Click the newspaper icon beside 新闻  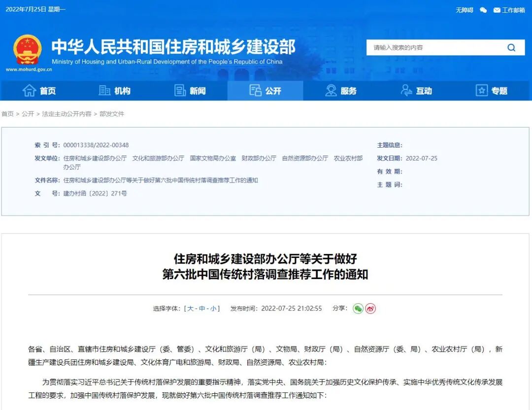180,91
